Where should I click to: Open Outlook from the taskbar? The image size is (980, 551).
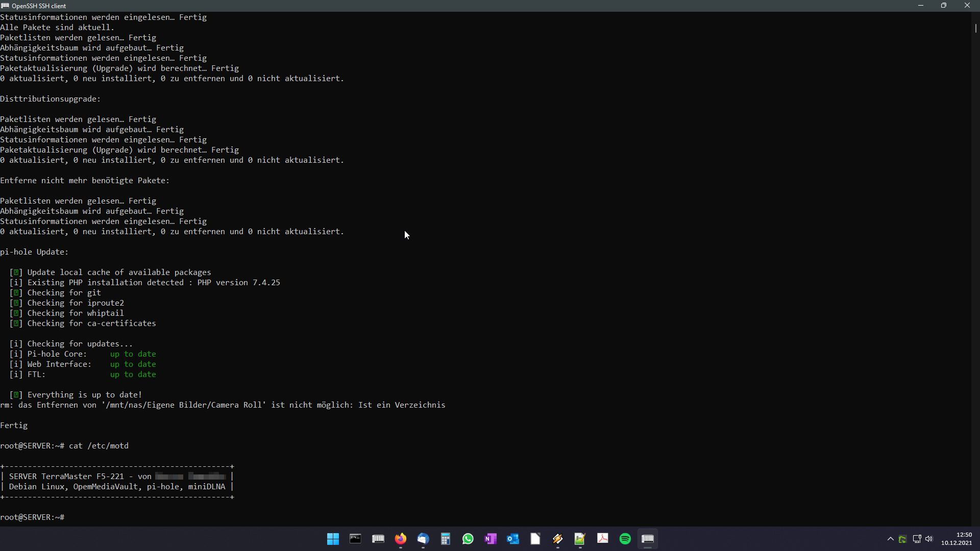point(513,539)
